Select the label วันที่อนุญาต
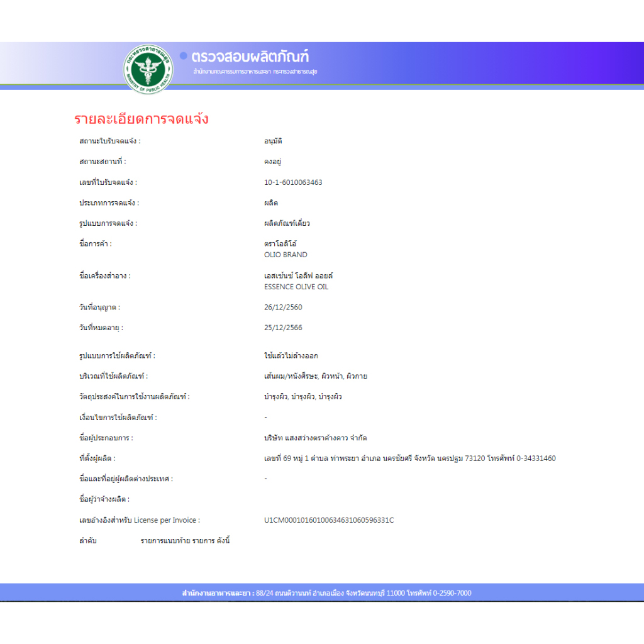Screen dimensions: 644x644 (x=99, y=307)
